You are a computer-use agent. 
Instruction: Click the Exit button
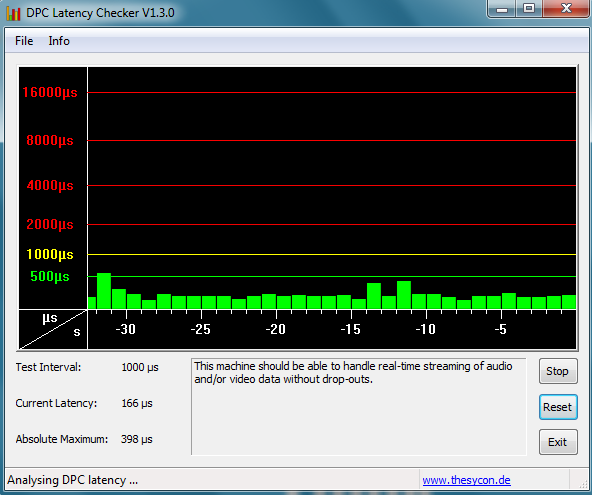point(558,442)
